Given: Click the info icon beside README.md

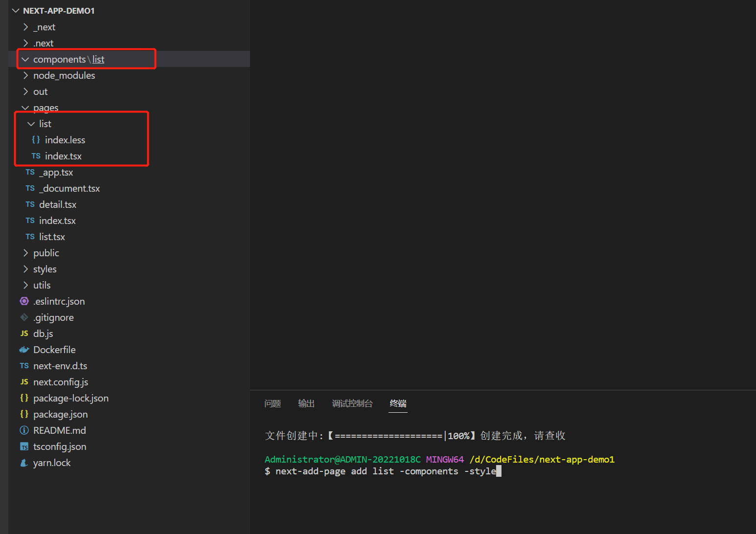Looking at the screenshot, I should point(24,430).
